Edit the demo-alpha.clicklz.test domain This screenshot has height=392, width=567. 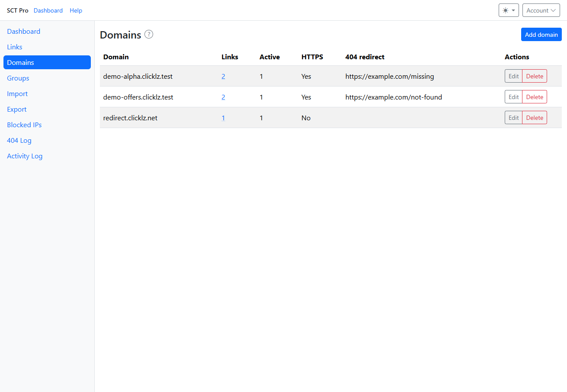(x=513, y=76)
